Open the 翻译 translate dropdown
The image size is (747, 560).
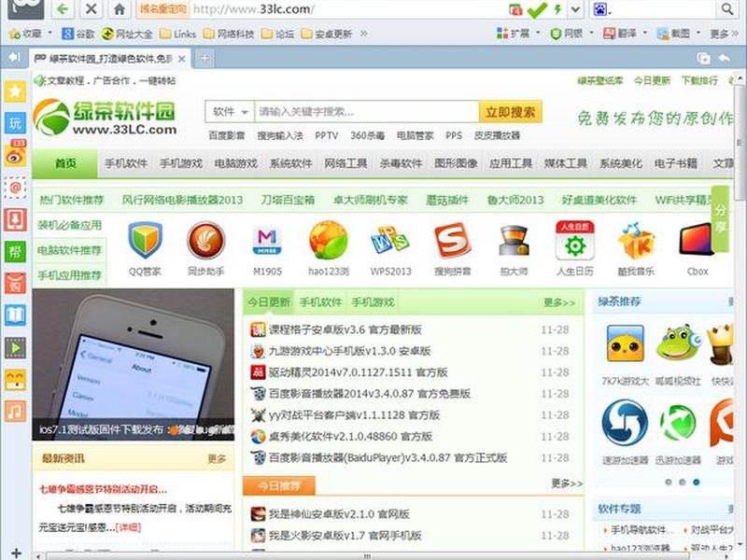click(625, 34)
